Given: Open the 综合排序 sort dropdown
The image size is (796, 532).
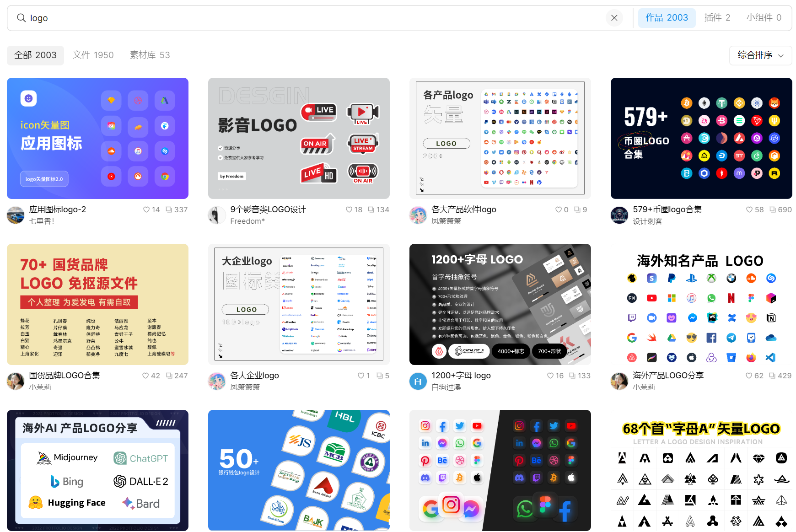Looking at the screenshot, I should [760, 55].
